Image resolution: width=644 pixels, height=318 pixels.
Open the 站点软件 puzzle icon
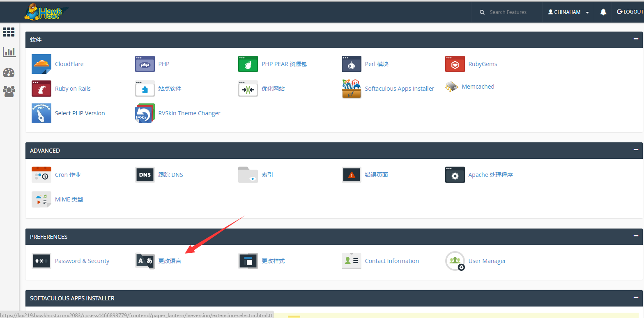coord(145,89)
